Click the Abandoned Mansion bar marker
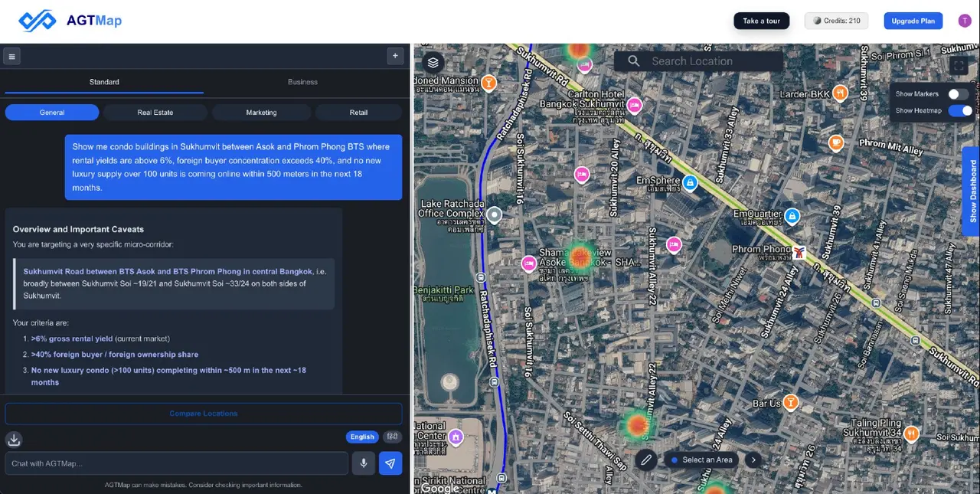Screen dimensions: 980x494 click(x=488, y=81)
